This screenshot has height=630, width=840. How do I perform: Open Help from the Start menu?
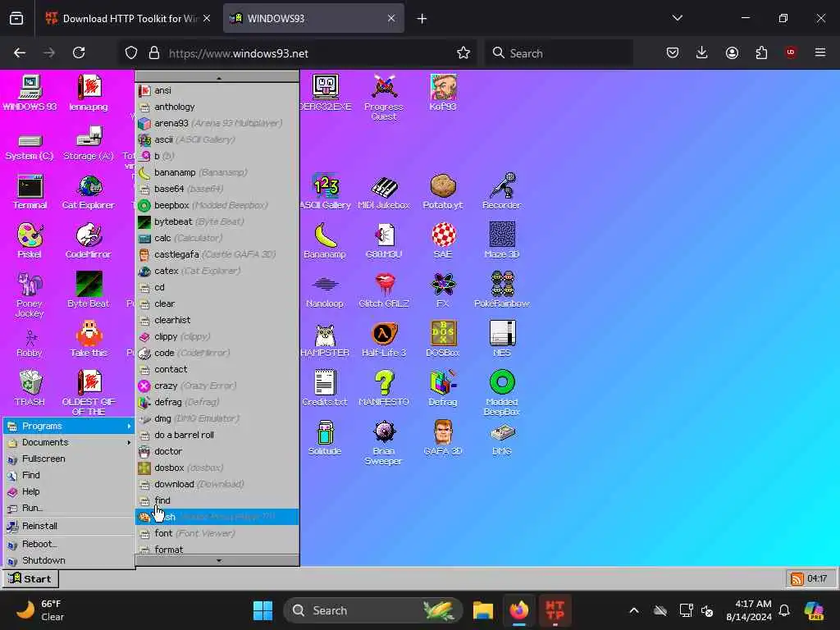[x=69, y=492]
